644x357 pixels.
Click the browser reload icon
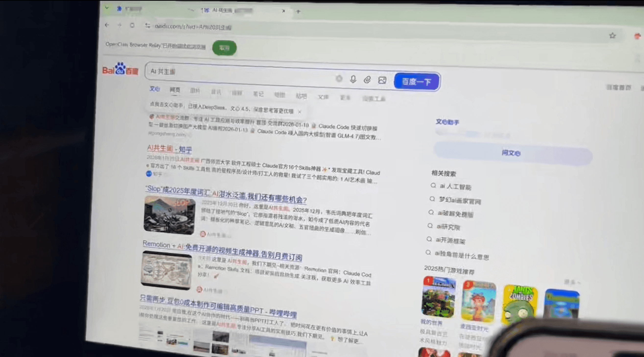pyautogui.click(x=132, y=25)
